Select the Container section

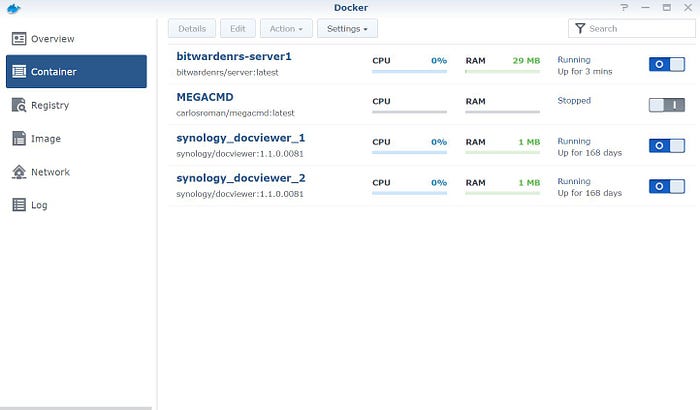76,71
